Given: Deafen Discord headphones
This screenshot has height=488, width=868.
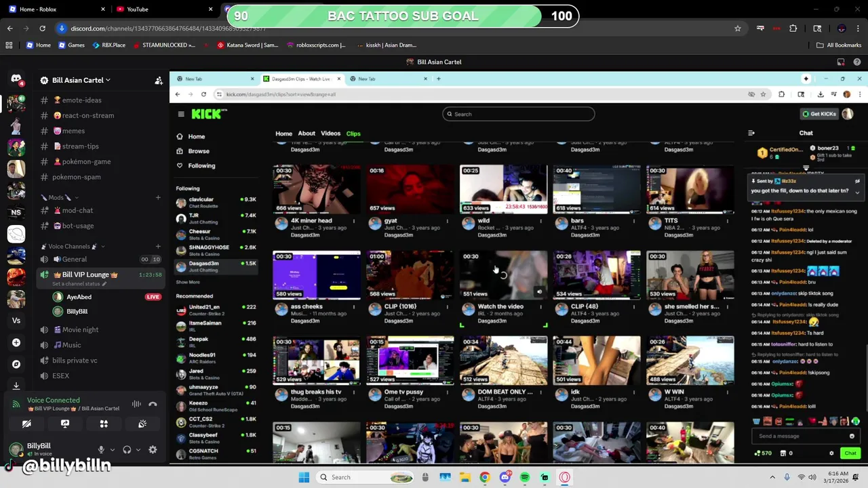Looking at the screenshot, I should [x=127, y=449].
